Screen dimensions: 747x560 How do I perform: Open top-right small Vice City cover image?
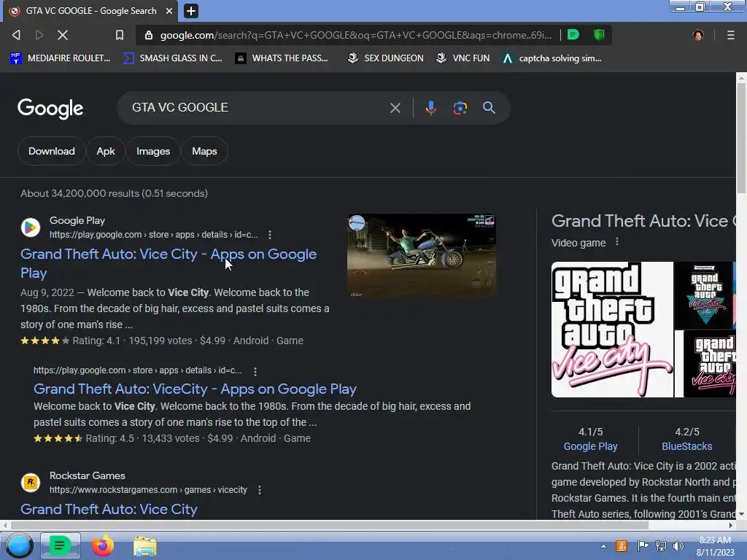click(x=705, y=295)
